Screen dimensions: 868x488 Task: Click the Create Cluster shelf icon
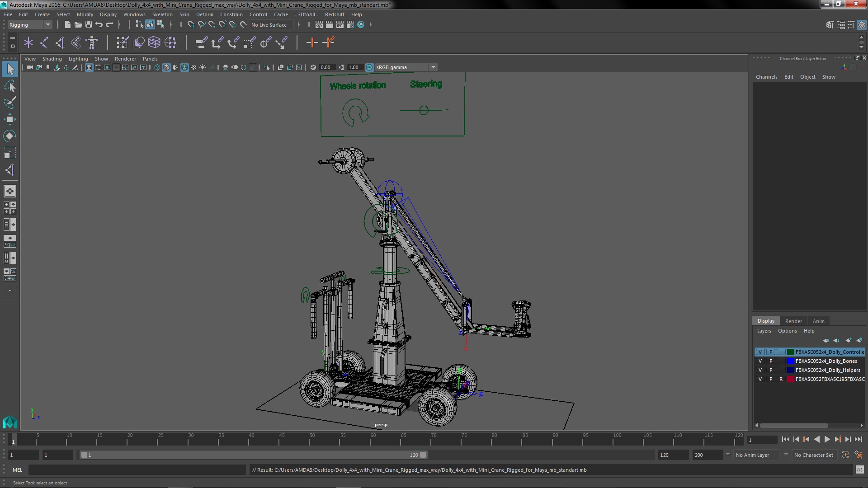coord(170,42)
